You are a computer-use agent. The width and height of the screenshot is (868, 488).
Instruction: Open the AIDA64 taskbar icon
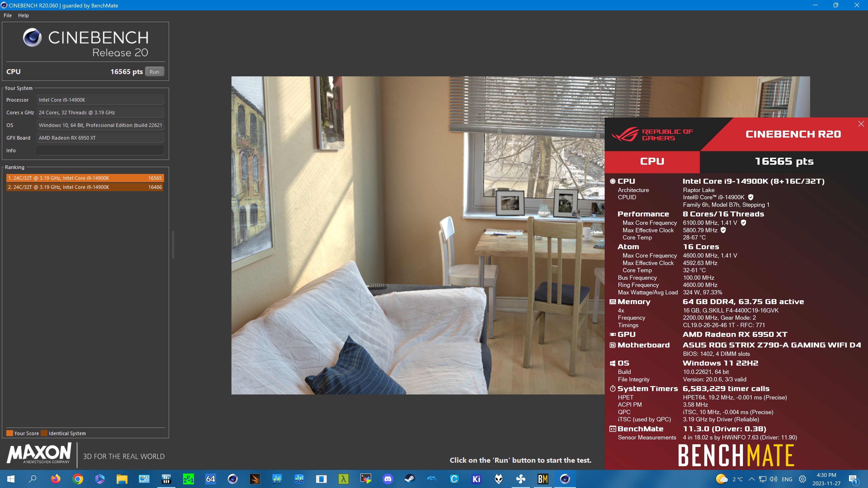(x=211, y=479)
